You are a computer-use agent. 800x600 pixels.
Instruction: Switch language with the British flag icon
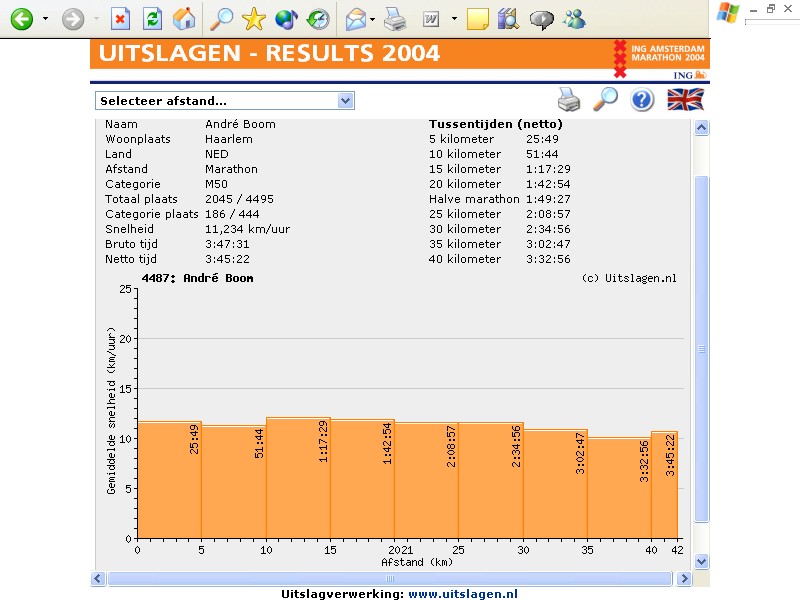tap(686, 100)
